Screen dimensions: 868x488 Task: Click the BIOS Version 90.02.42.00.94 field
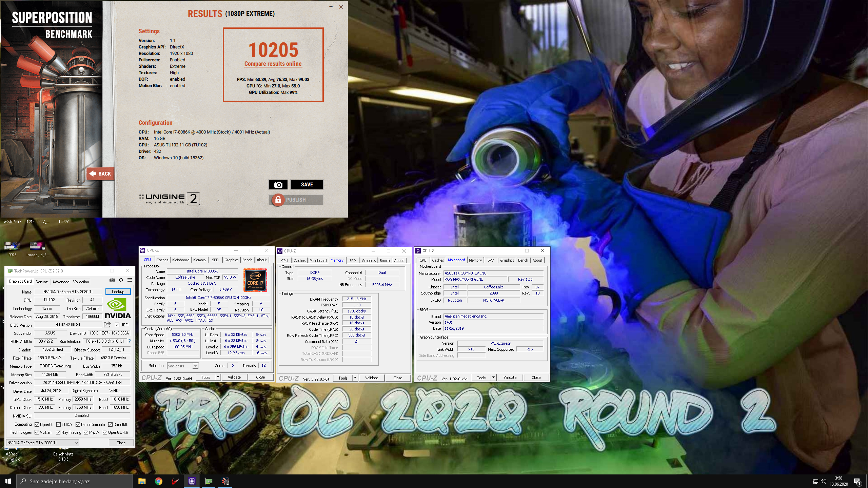[68, 325]
